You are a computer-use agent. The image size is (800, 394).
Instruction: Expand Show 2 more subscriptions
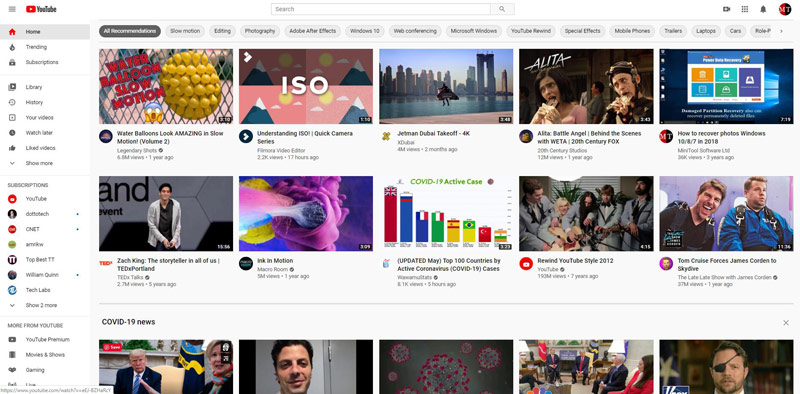click(x=45, y=305)
